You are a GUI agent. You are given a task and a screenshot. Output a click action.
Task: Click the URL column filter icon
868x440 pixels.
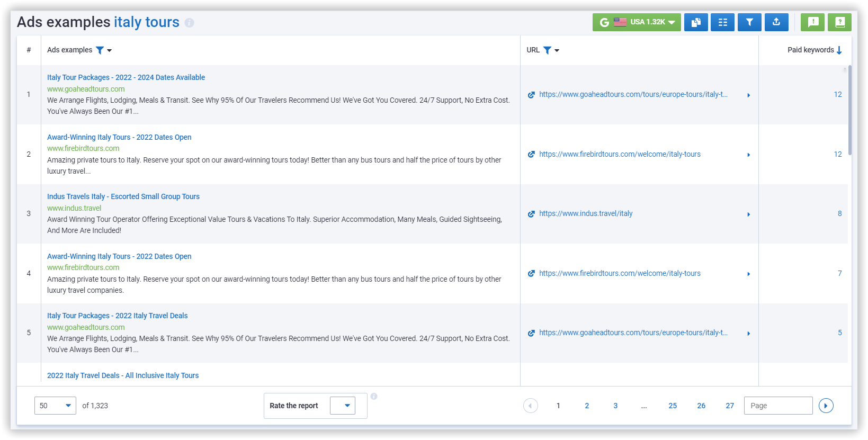click(x=548, y=50)
